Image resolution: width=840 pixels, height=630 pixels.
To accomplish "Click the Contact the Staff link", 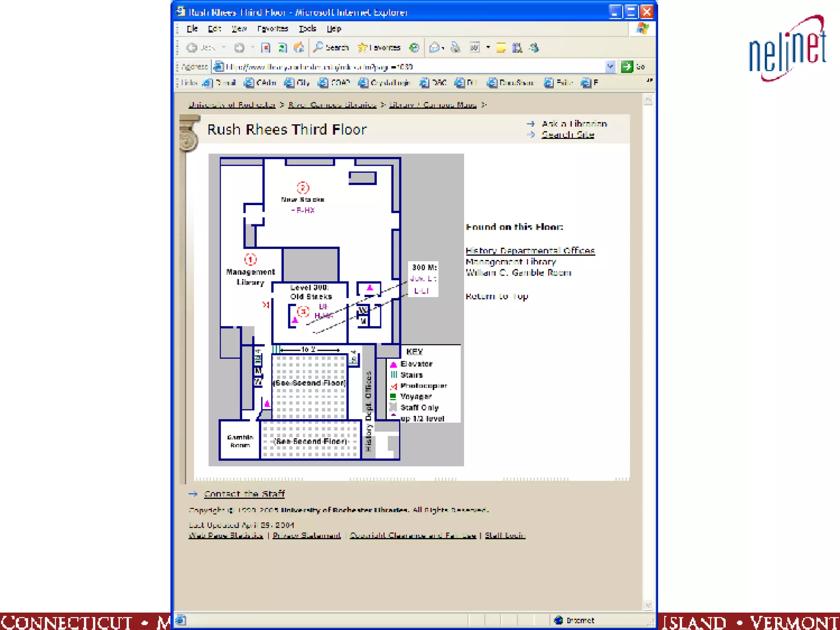I will point(244,494).
